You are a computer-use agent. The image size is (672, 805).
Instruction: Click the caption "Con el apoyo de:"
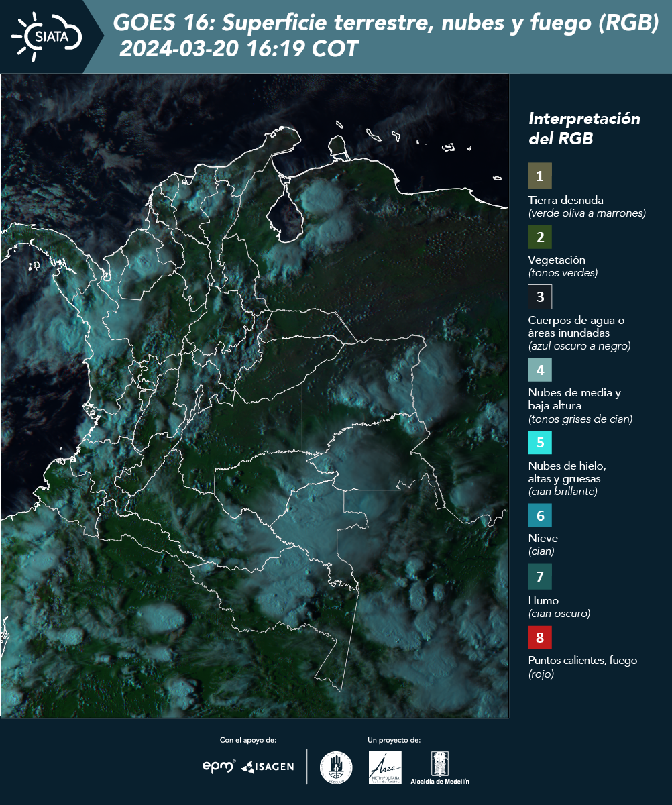tap(248, 740)
